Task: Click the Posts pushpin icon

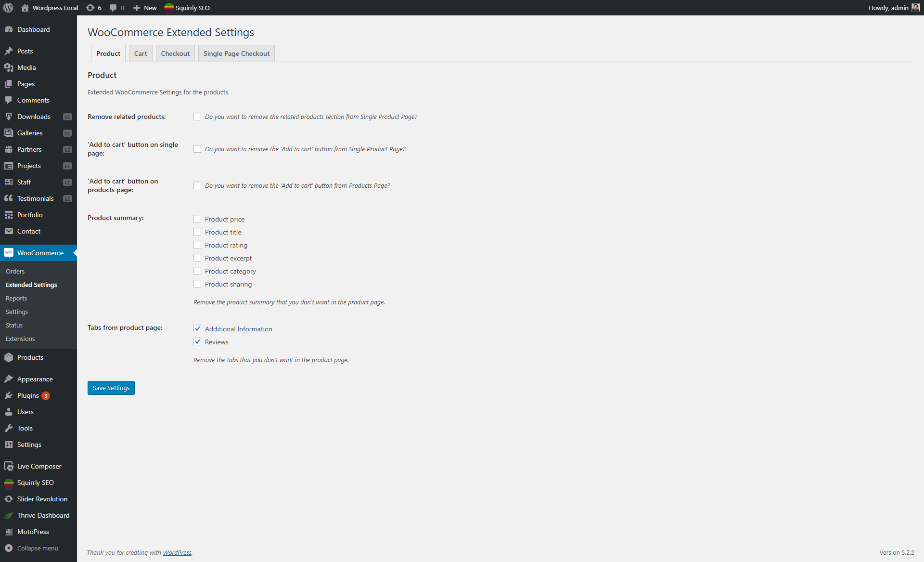Action: point(9,51)
